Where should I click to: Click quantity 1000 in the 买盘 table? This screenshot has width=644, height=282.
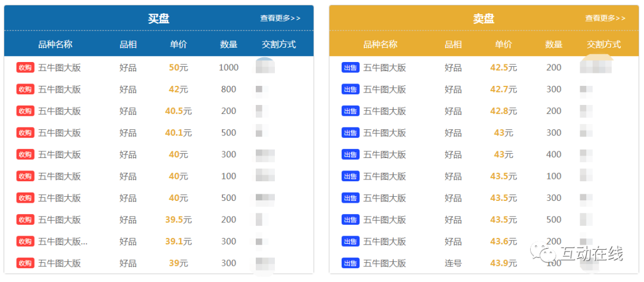click(229, 67)
